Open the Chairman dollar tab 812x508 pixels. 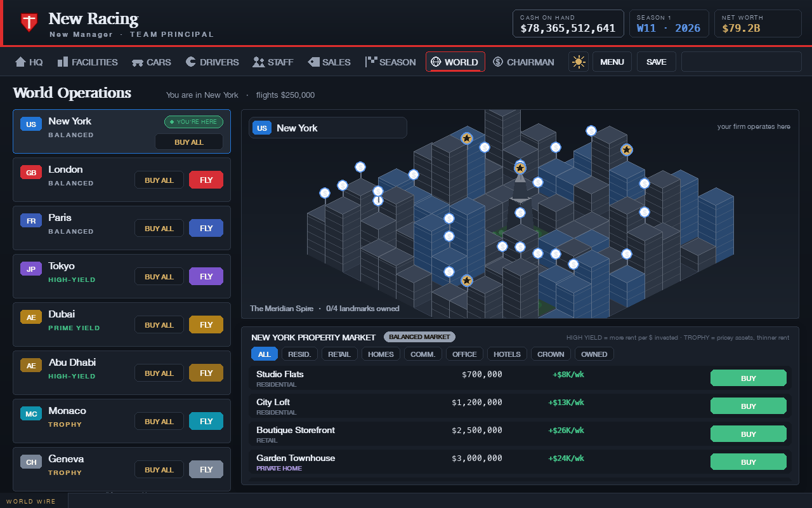point(523,62)
